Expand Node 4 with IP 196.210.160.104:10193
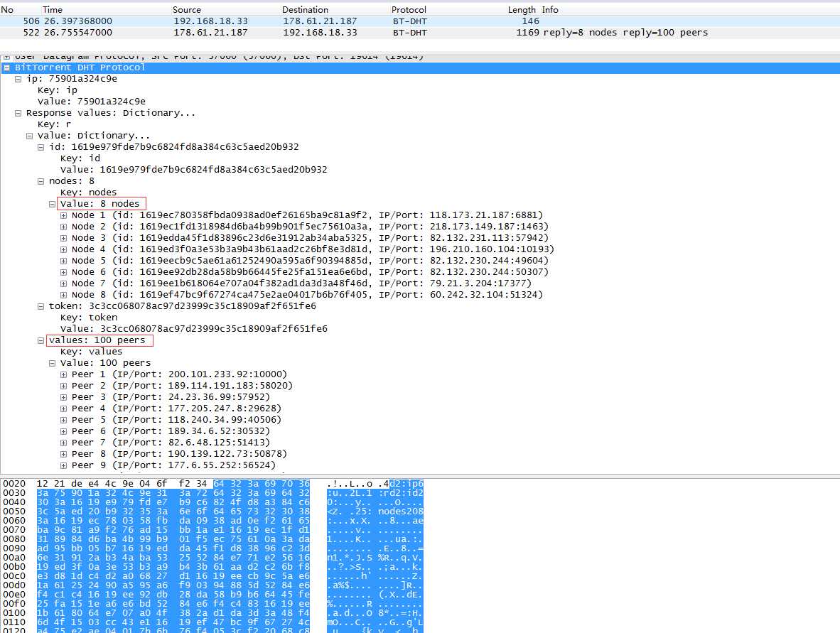The image size is (840, 633). 63,249
